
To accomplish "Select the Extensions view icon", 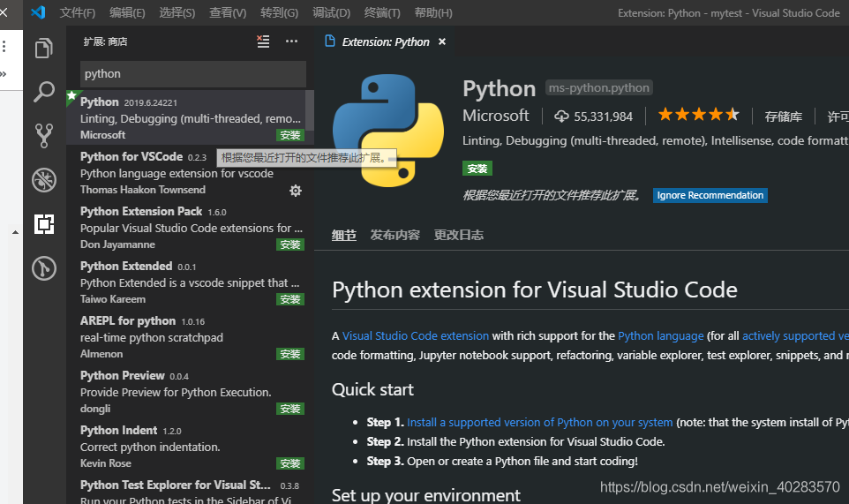I will point(43,224).
